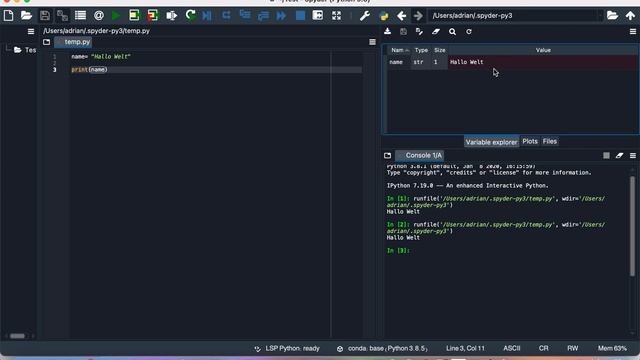Viewport: 640px width, 360px height.
Task: Click Line 3, Col 11 in status bar
Action: click(465, 348)
